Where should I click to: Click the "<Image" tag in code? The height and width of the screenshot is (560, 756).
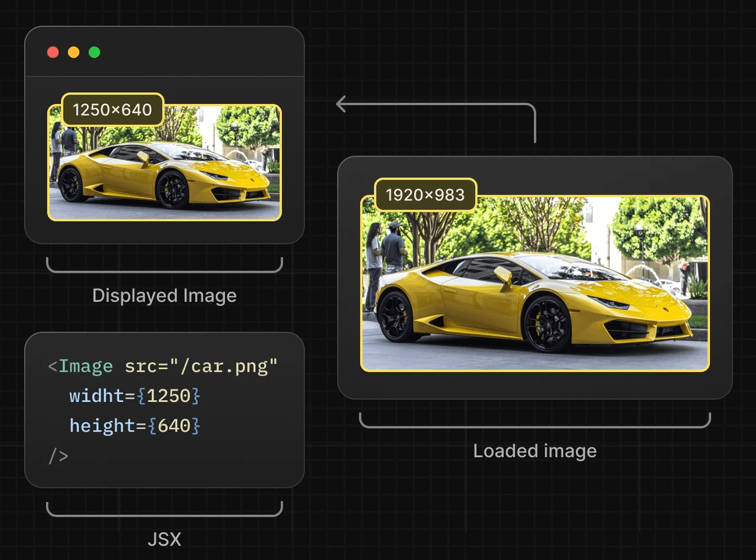pyautogui.click(x=81, y=366)
